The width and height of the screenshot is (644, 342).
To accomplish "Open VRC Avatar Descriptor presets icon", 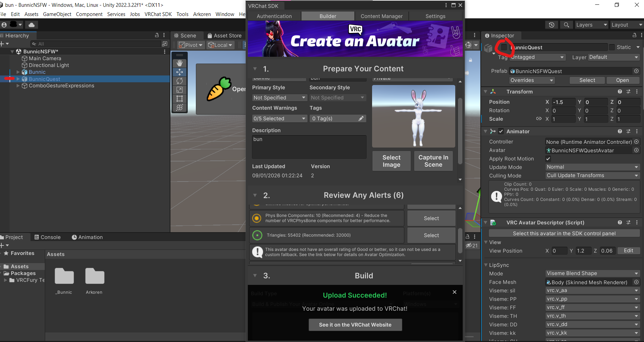I will click(x=628, y=222).
